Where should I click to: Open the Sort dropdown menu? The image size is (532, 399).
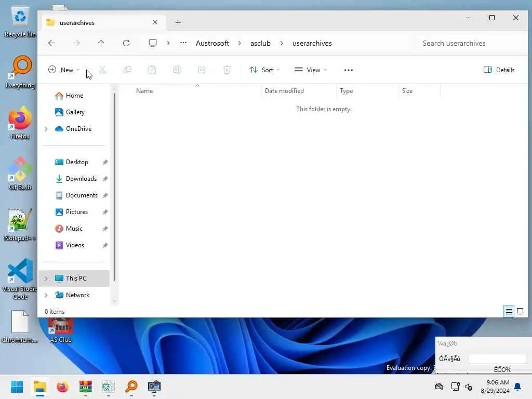(x=264, y=70)
